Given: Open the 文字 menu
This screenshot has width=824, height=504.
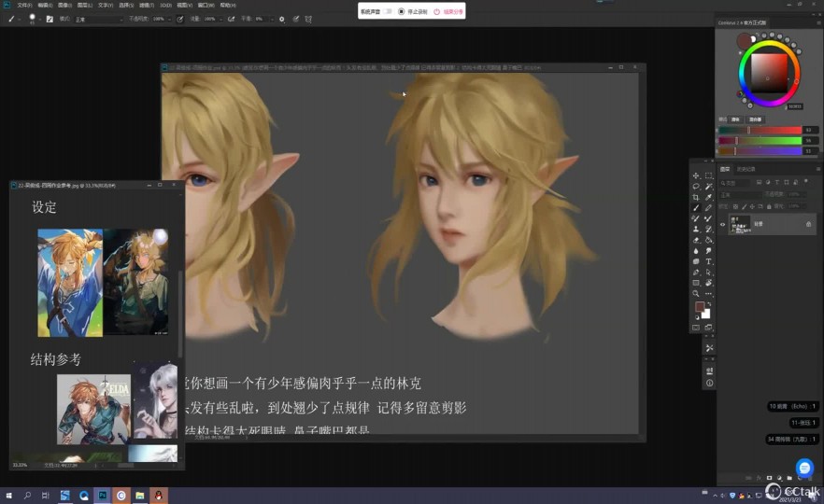Looking at the screenshot, I should pos(105,6).
